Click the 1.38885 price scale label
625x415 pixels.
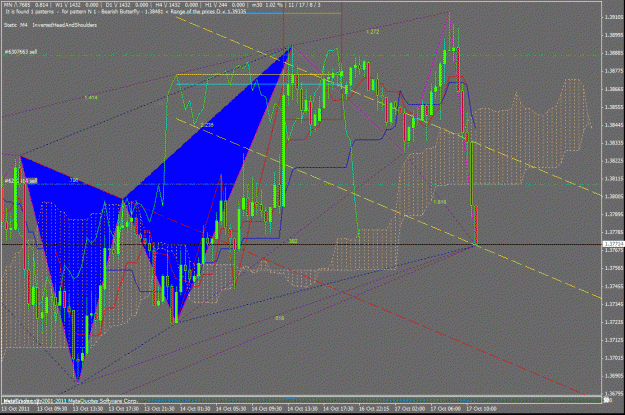tap(614, 53)
